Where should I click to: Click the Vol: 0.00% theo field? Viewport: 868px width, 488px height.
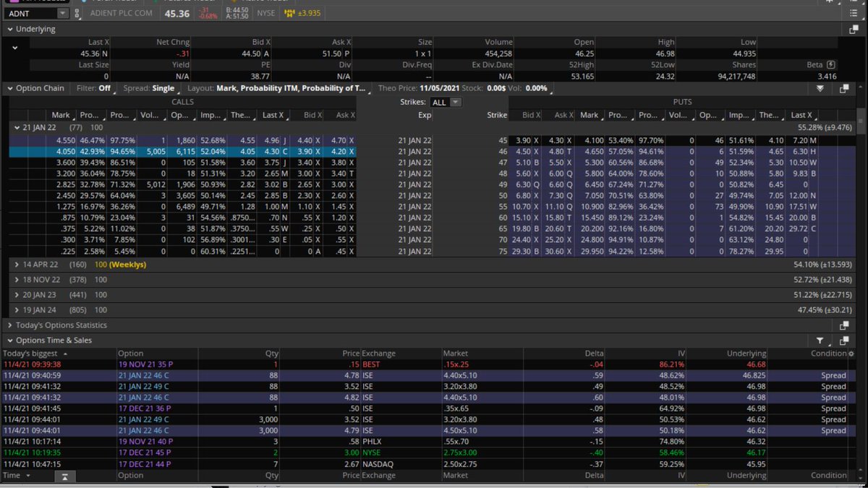click(528, 88)
